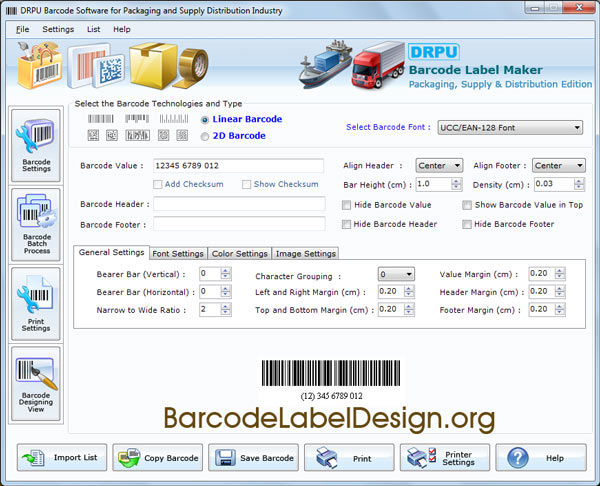Select 2D Barcode radio button
The height and width of the screenshot is (486, 600).
click(x=205, y=136)
